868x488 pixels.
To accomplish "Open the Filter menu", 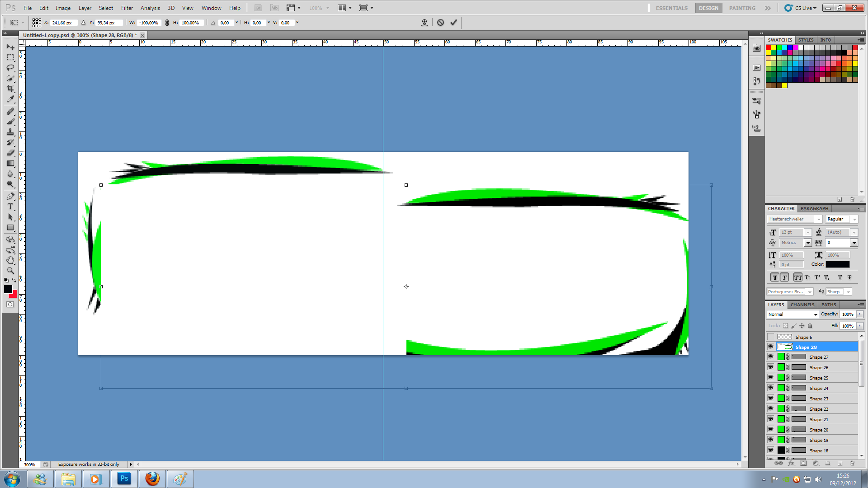I will tap(127, 8).
